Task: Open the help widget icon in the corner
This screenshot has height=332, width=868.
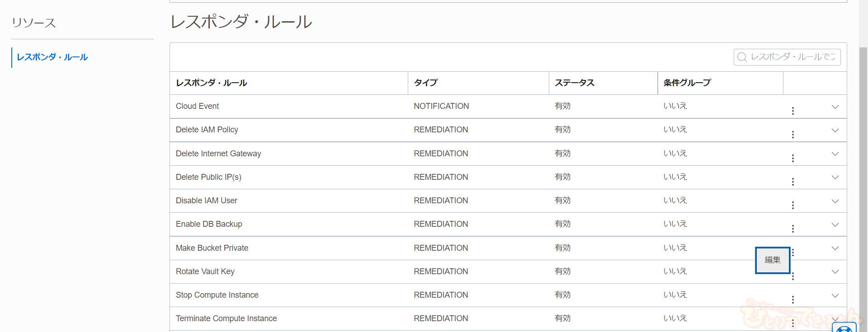Action: tap(844, 328)
